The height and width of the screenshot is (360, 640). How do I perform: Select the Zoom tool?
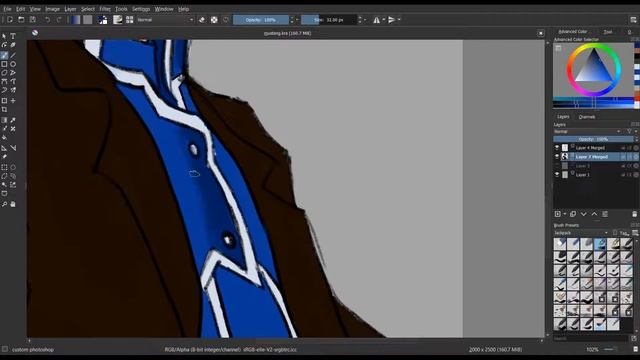tap(4, 204)
